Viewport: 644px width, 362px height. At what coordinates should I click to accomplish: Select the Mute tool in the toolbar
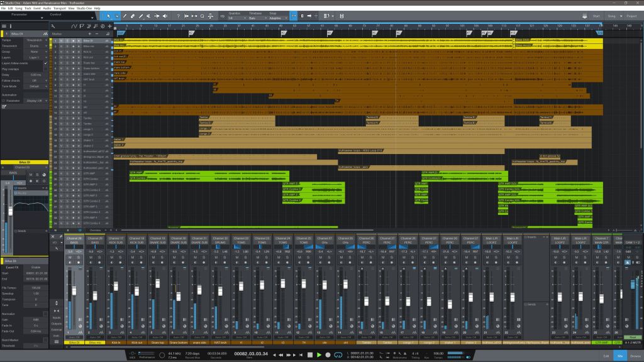pos(148,17)
